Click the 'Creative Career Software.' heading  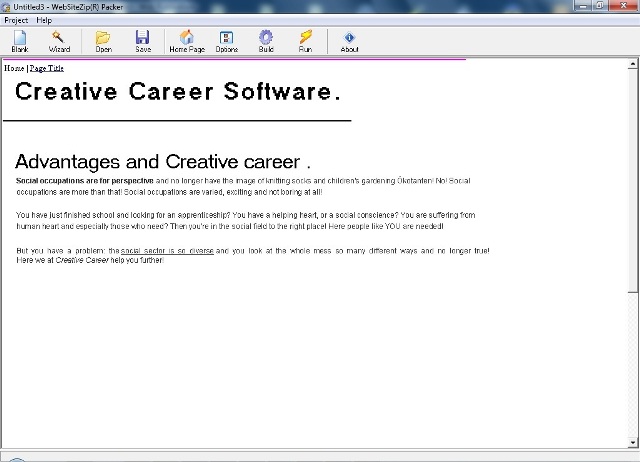click(178, 91)
